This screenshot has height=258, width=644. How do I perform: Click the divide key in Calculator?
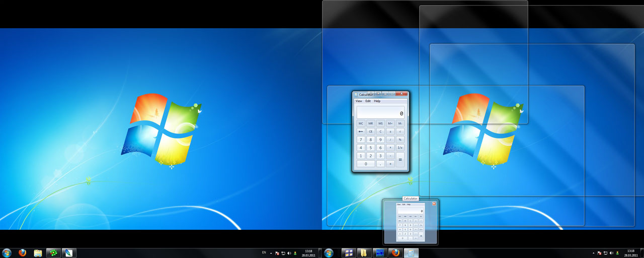pyautogui.click(x=390, y=140)
